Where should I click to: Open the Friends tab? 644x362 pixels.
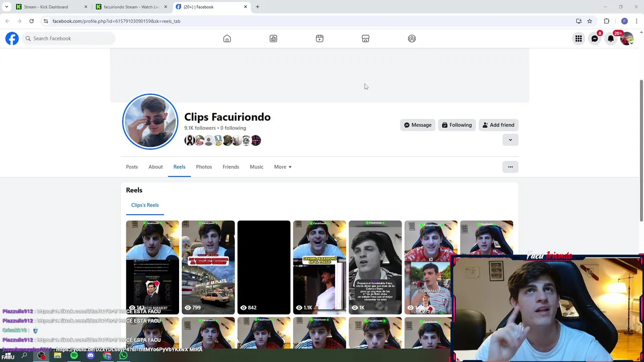point(231,167)
